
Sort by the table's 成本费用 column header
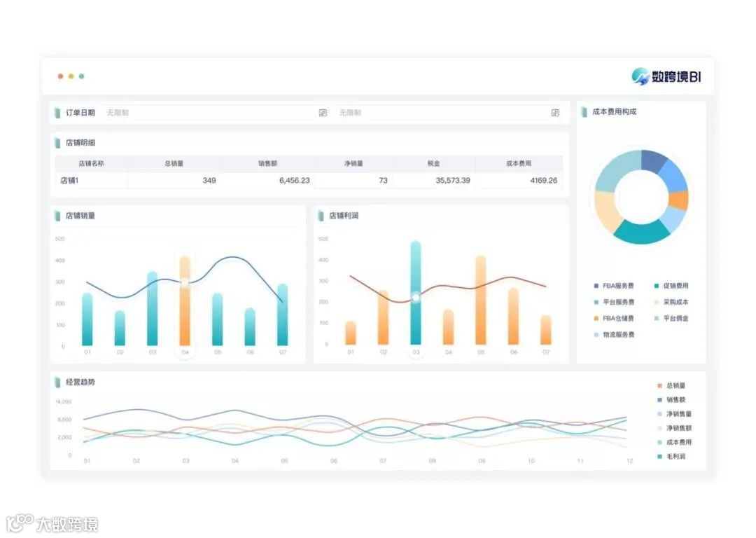[x=518, y=163]
